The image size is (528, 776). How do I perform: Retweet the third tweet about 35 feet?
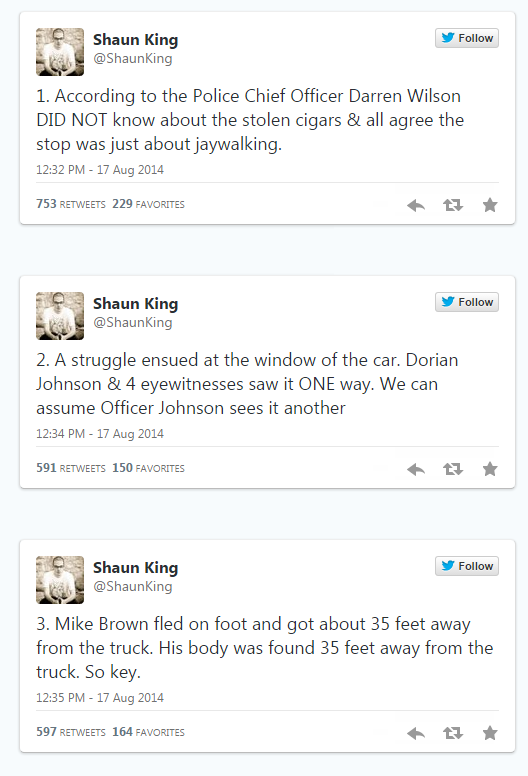pos(453,733)
